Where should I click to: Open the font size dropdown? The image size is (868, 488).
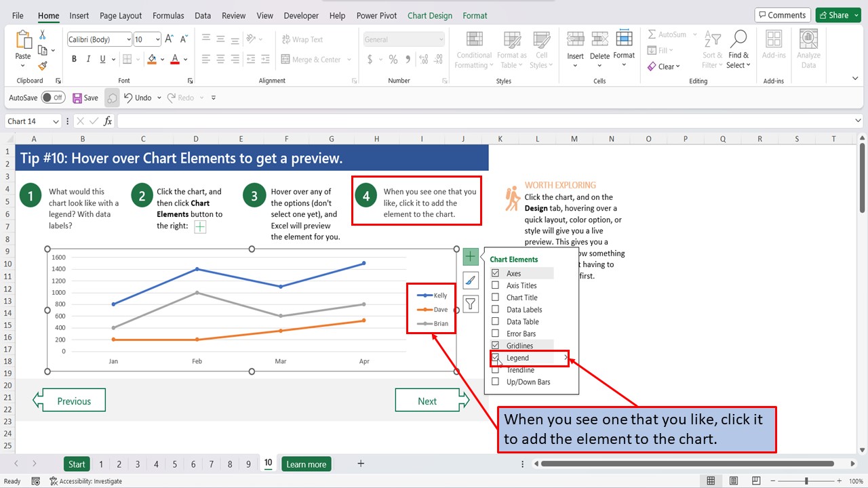click(x=158, y=40)
